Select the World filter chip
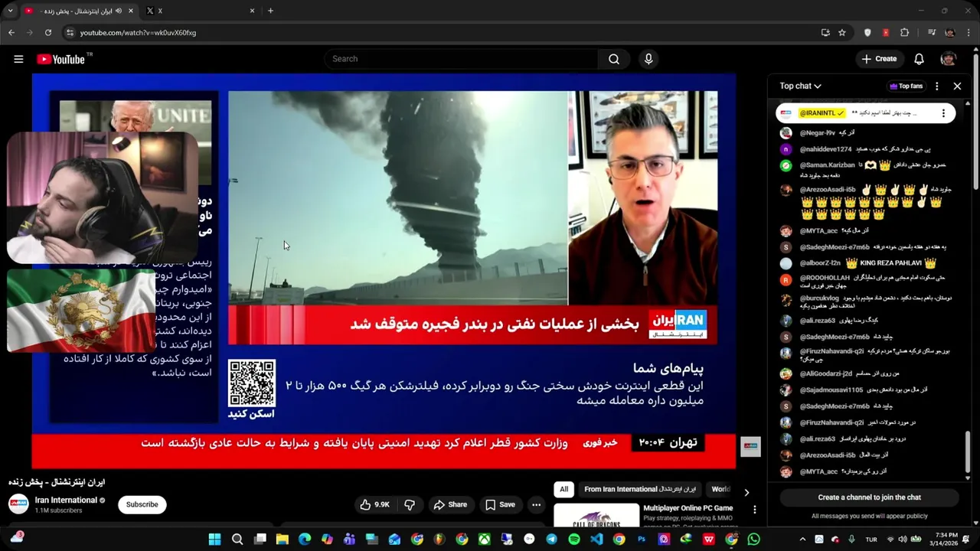This screenshot has height=551, width=980. click(720, 489)
